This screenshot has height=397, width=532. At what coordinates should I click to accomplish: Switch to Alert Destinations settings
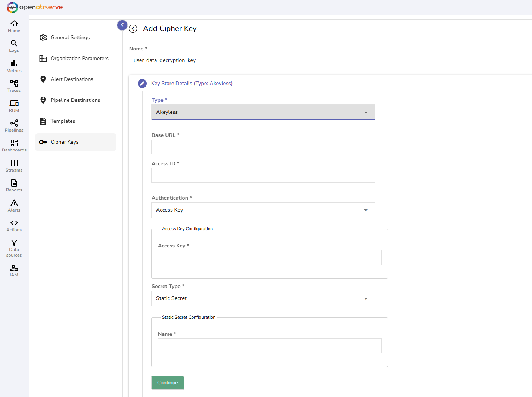coord(72,79)
